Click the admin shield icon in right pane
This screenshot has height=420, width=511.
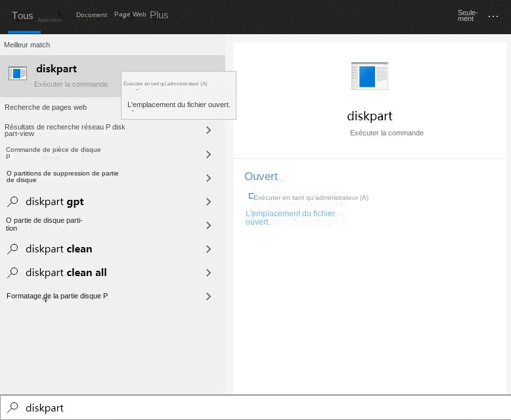tap(251, 196)
